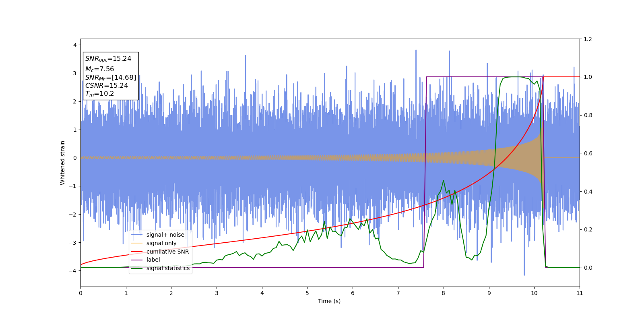The width and height of the screenshot is (644, 322).
Task: Click the red cumilative SNR legend line
Action: coord(137,252)
